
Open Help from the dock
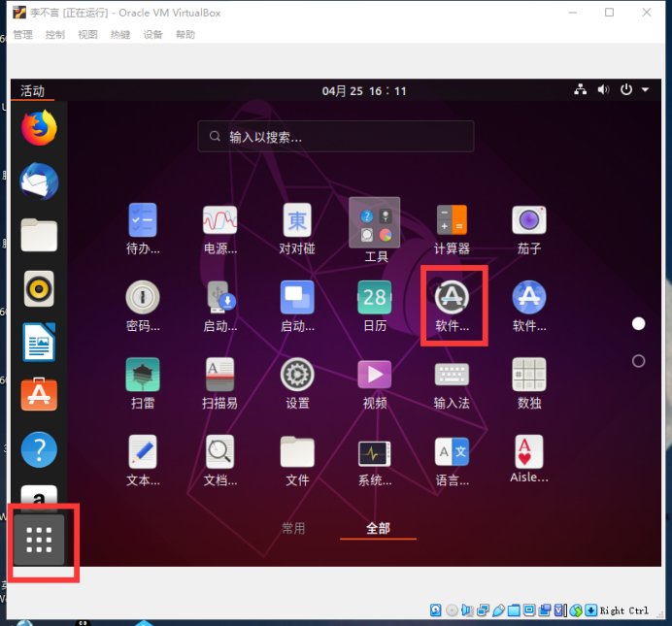point(39,449)
